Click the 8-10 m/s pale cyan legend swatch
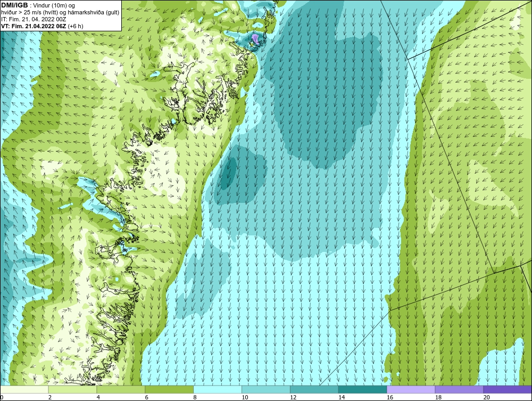 point(218,389)
